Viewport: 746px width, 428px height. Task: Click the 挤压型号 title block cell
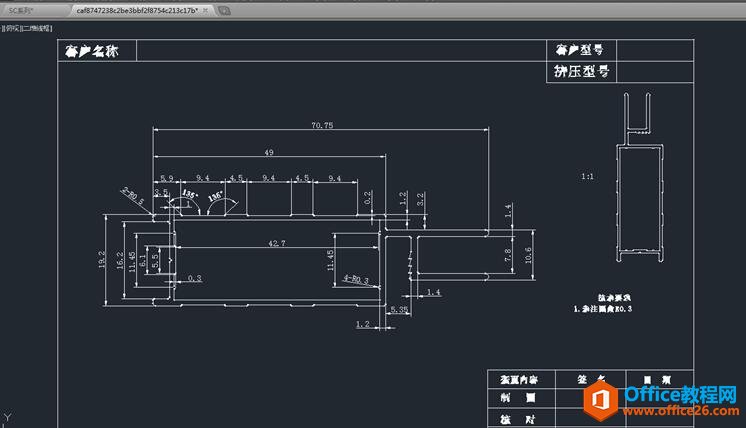click(581, 72)
